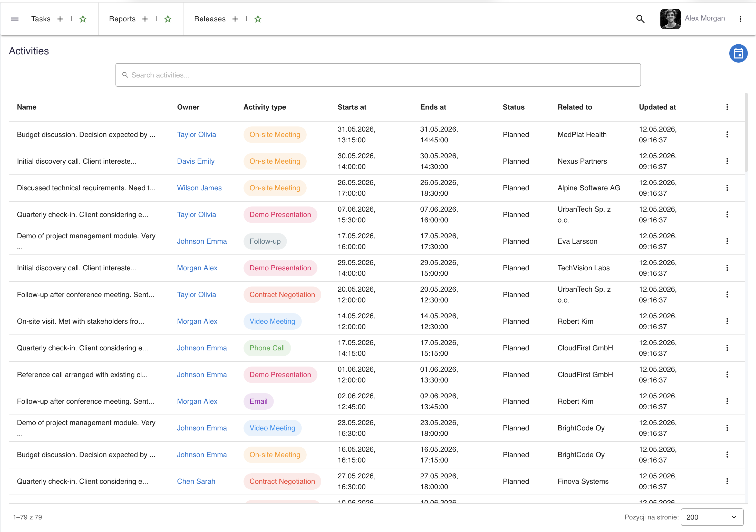This screenshot has height=532, width=756.
Task: Click 'TechVision Labs' related cell
Action: [x=584, y=268]
